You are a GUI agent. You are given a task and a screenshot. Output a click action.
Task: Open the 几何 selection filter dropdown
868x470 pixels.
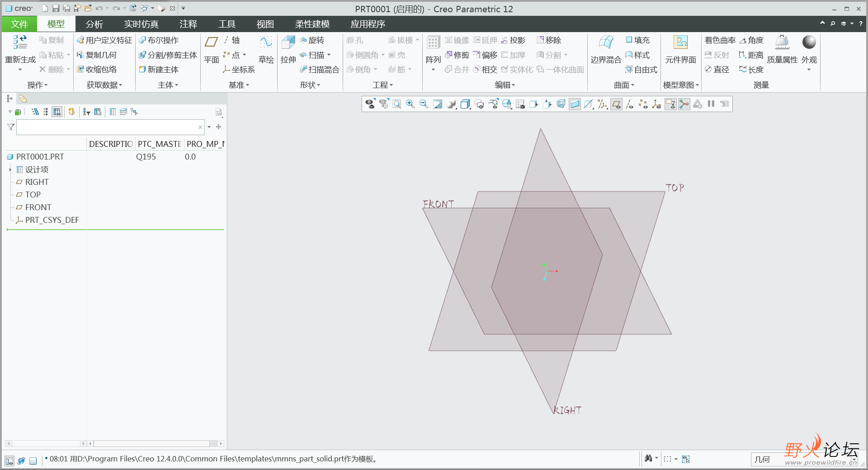point(804,459)
